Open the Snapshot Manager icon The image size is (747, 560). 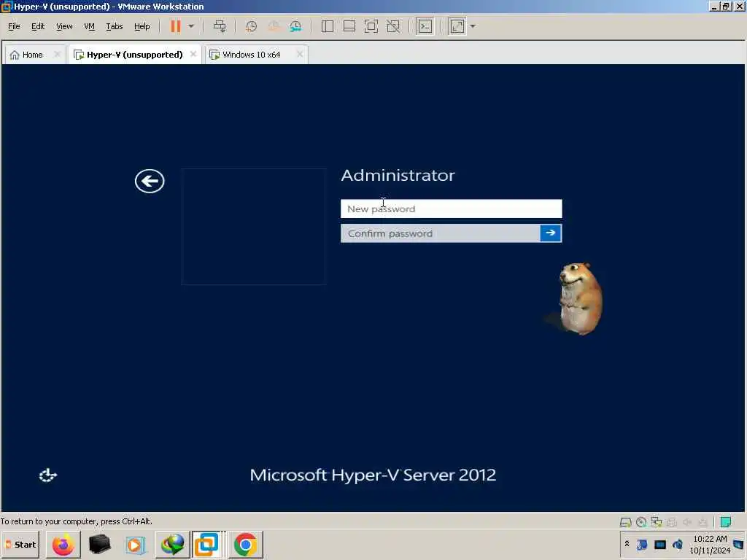[x=295, y=26]
